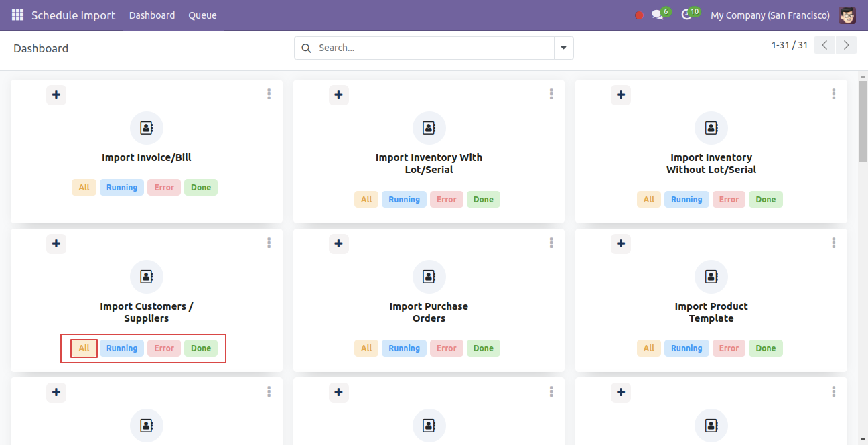Viewport: 868px width, 445px height.
Task: Open the conversations chat icon
Action: (x=658, y=15)
